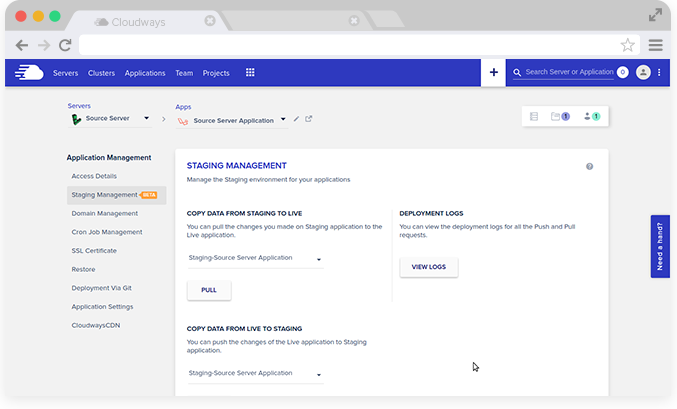Bookmark page with the star icon

pos(627,45)
